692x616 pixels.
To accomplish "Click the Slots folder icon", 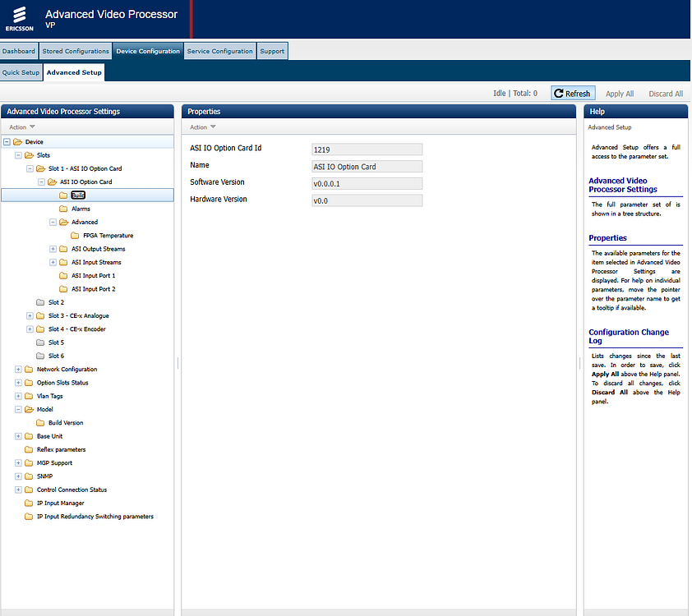I will [29, 155].
